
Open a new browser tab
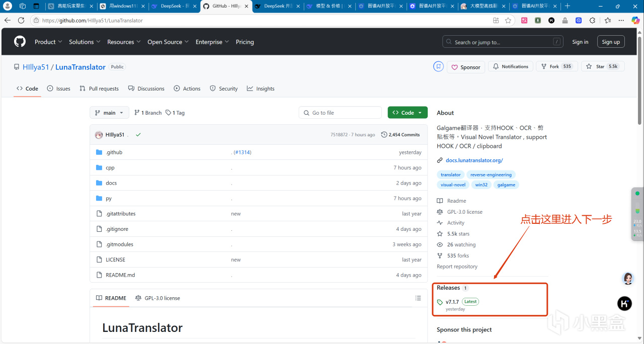coord(568,6)
